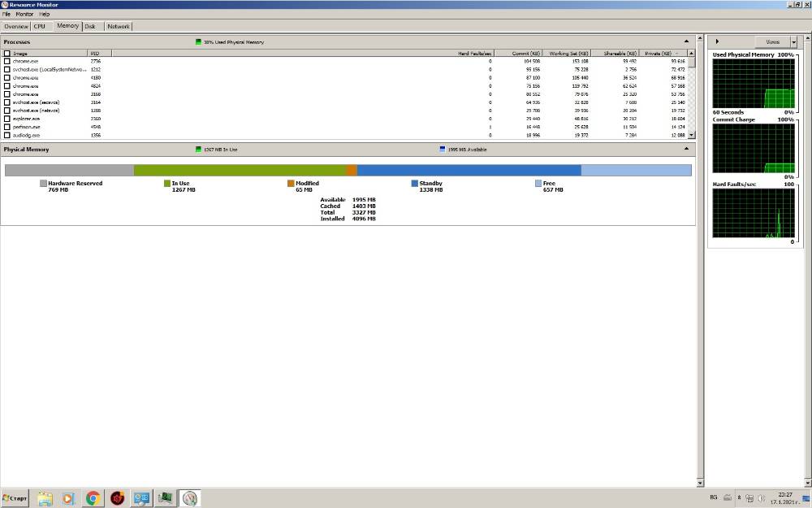Tick the perfmon.exe process checkbox

(7, 127)
